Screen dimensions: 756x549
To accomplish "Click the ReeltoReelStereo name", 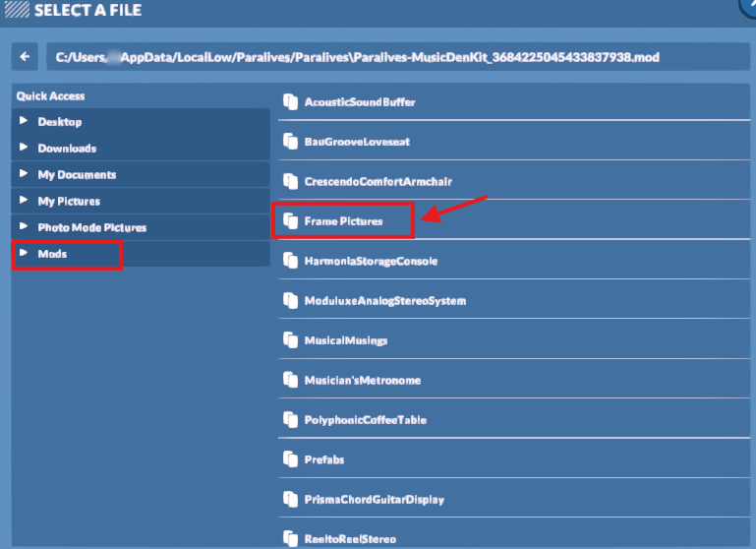I will tap(350, 539).
